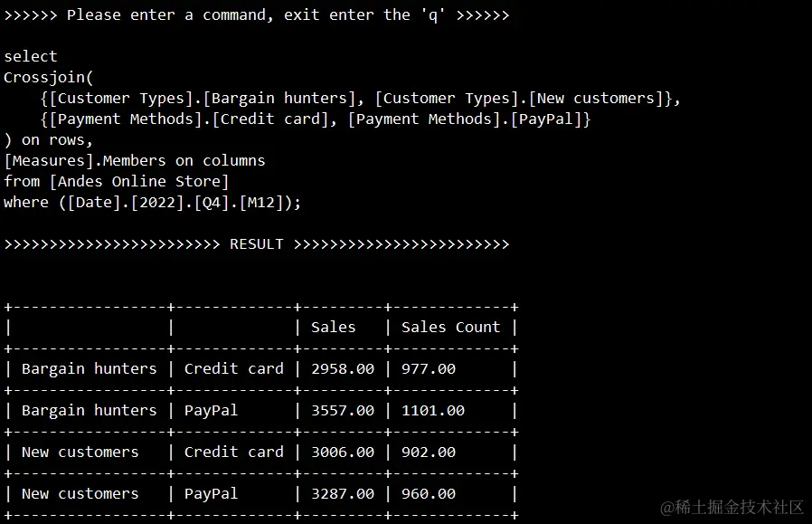Click '[Payment Methods].[PayPal]' in query
812x524 pixels.
pyautogui.click(x=465, y=119)
